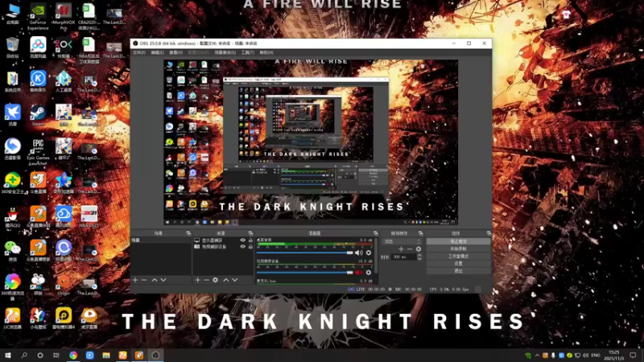Toggle visibility eye for the 显示器捕获 source
The width and height of the screenshot is (644, 362).
click(x=242, y=240)
